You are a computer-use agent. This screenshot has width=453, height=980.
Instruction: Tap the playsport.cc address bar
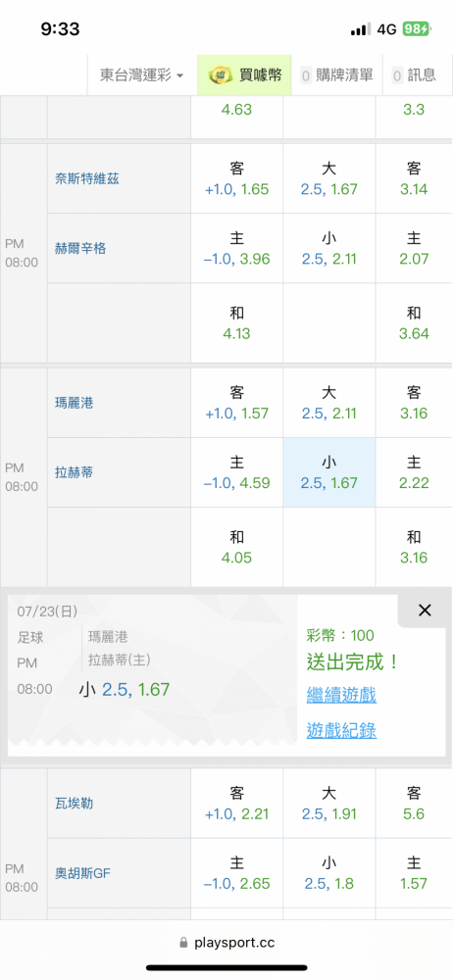(x=226, y=943)
